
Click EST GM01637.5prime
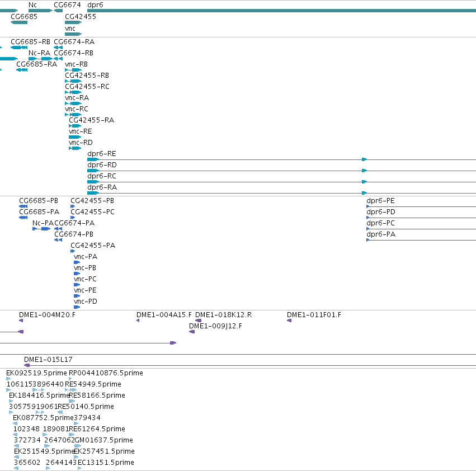(103, 441)
